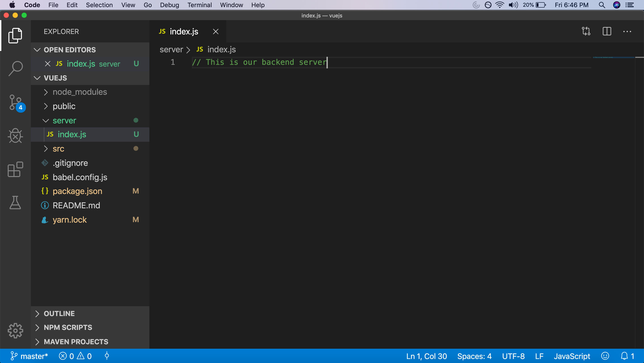Screen dimensions: 644x363
Task: Switch the master branch in status bar
Action: (x=30, y=356)
